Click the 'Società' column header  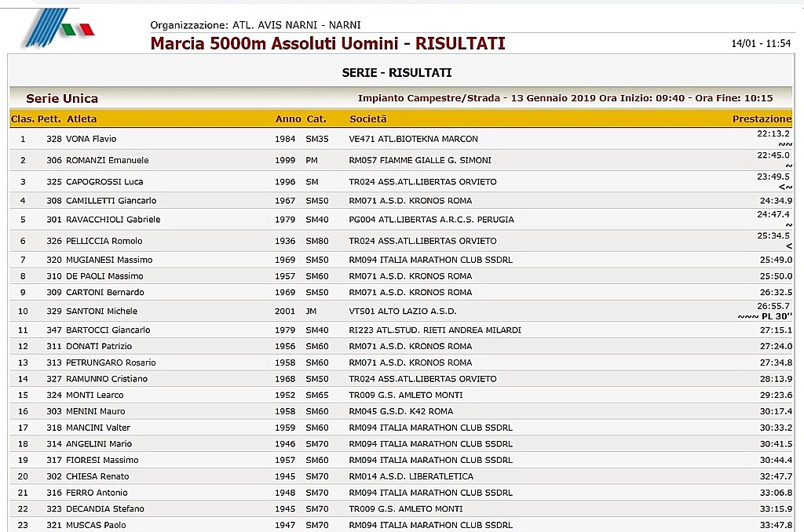[368, 119]
